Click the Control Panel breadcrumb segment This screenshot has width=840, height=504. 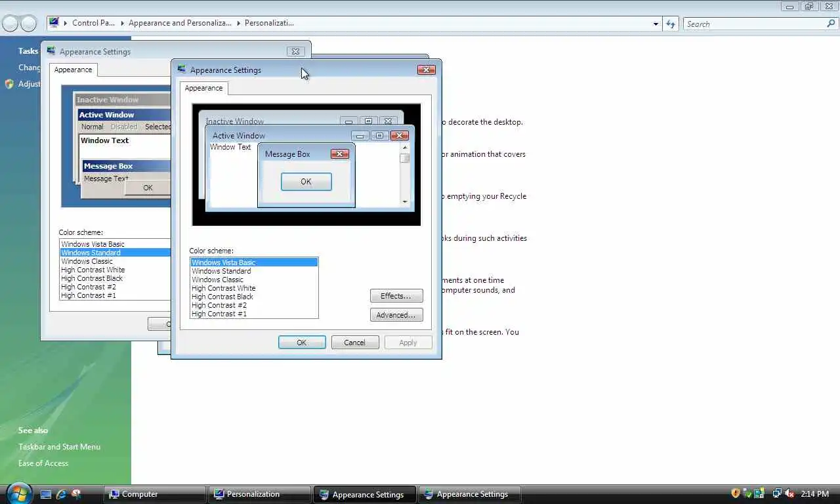coord(93,23)
